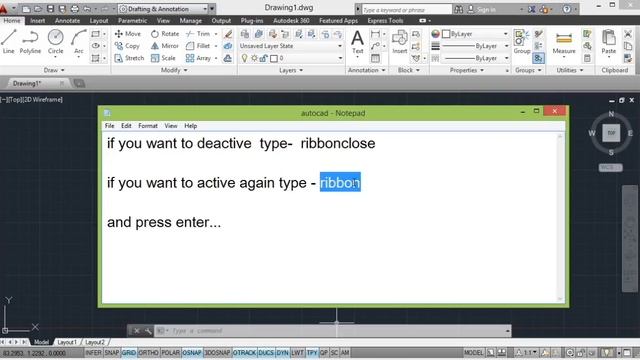The image size is (640, 360).
Task: Toggle ORTHO mode in status bar
Action: pyautogui.click(x=149, y=353)
